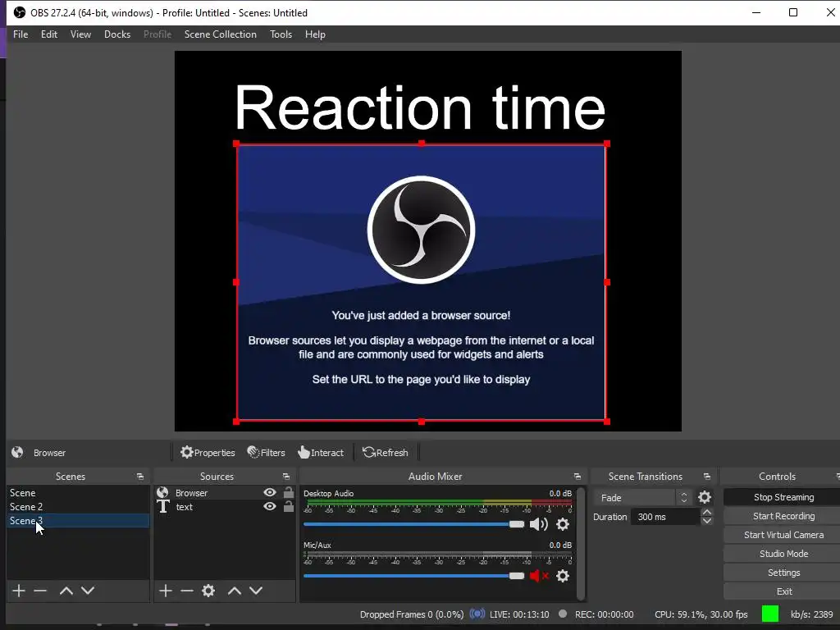Lock the Browser source
Image resolution: width=840 pixels, height=630 pixels.
point(288,492)
